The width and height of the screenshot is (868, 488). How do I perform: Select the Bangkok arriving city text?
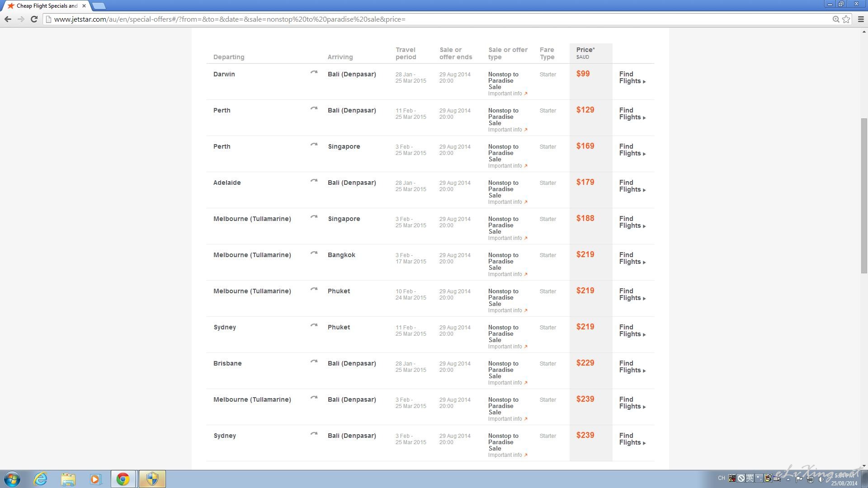[341, 255]
